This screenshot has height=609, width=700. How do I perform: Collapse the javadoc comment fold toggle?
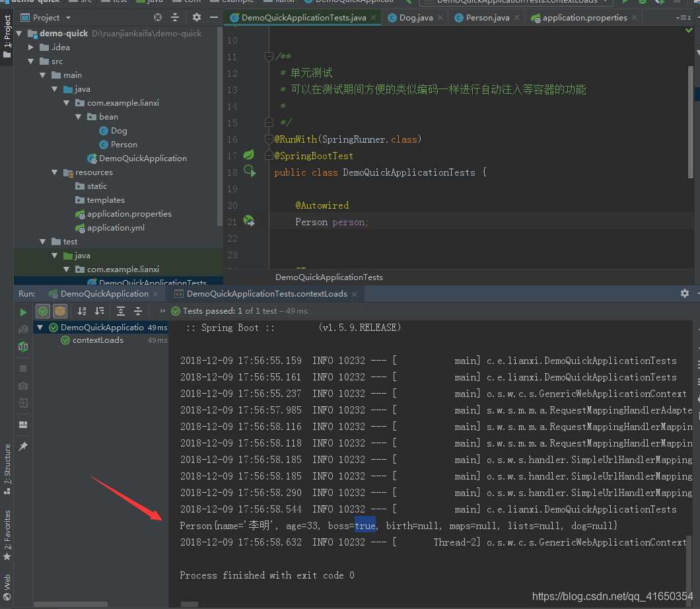(x=269, y=56)
